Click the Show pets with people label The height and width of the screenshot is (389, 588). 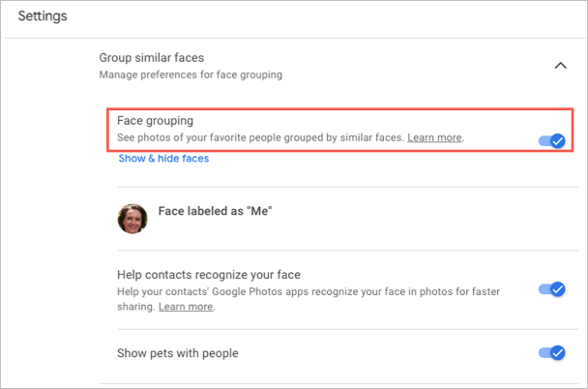pyautogui.click(x=177, y=353)
